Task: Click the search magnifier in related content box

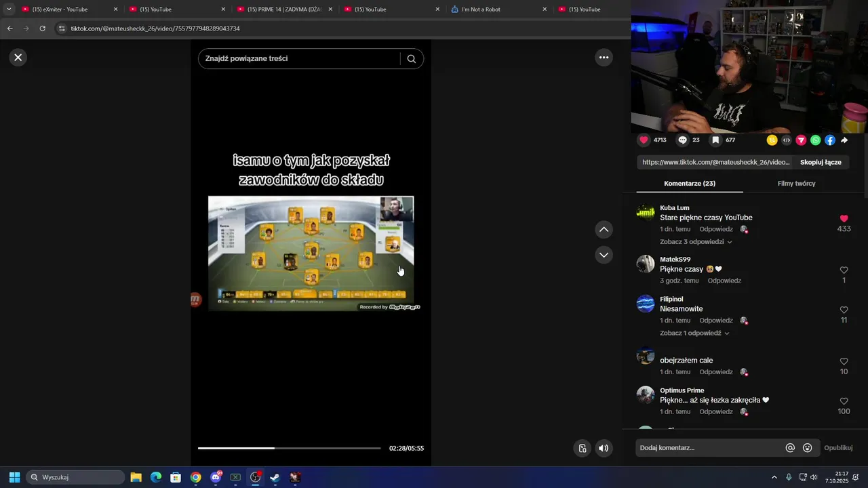Action: tap(412, 59)
